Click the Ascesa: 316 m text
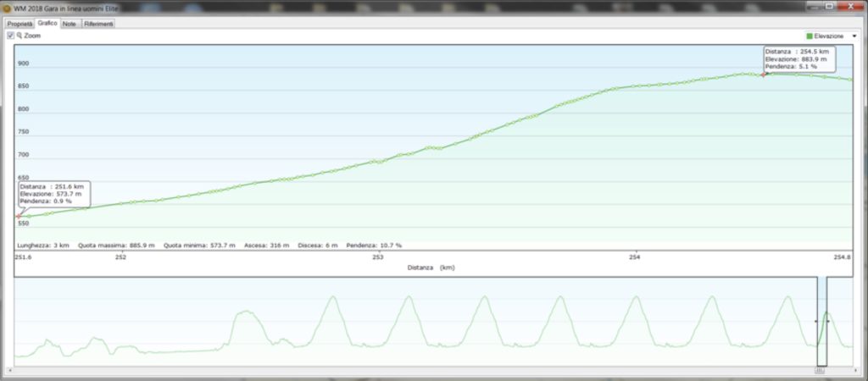868x381 pixels. [x=267, y=245]
